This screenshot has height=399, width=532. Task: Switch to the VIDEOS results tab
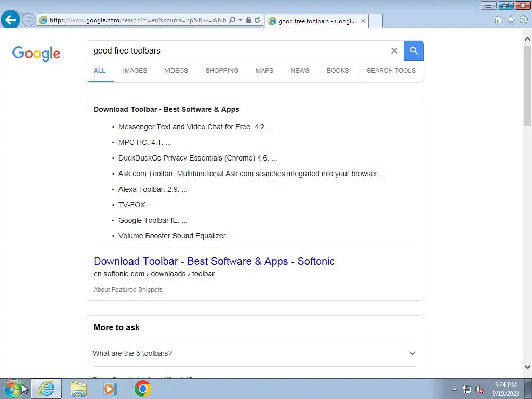(x=176, y=71)
